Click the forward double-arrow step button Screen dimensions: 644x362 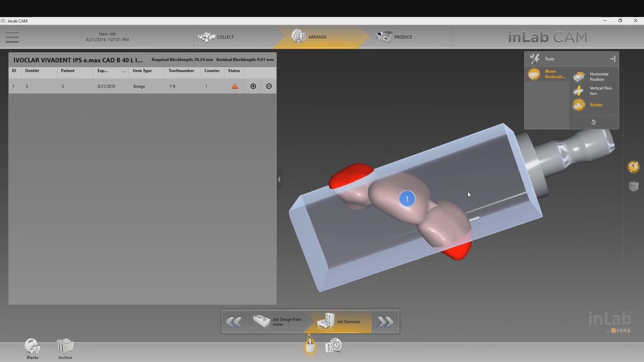[x=385, y=322]
